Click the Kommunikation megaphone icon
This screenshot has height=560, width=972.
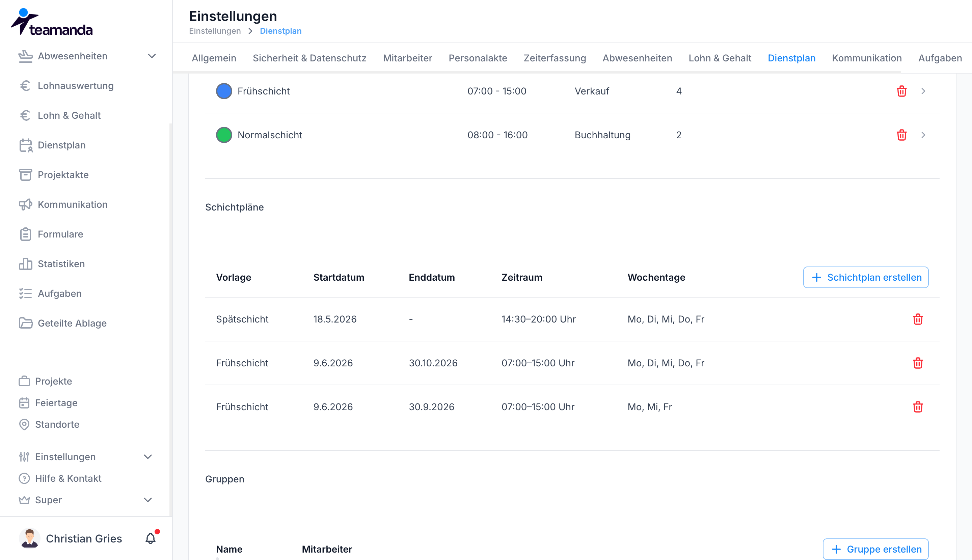[x=25, y=204]
